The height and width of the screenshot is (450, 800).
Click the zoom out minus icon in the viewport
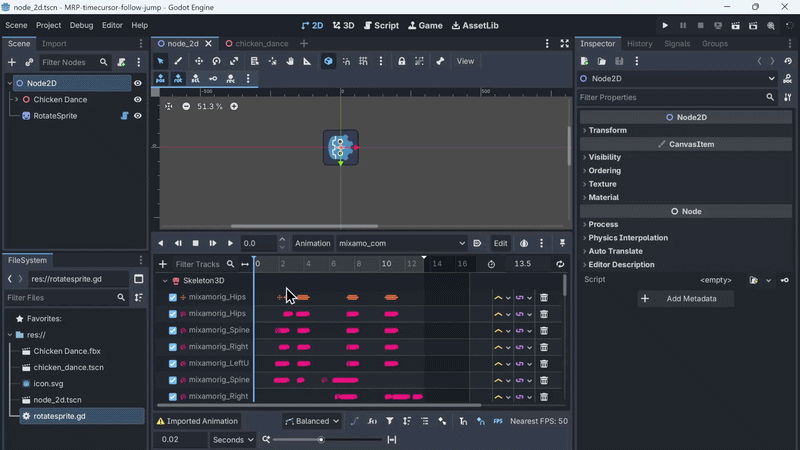[x=186, y=106]
